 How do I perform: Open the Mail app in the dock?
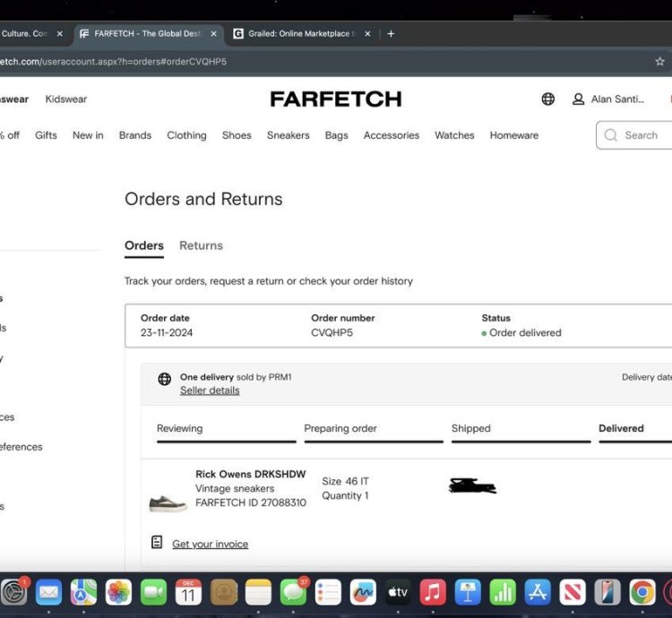tap(48, 593)
